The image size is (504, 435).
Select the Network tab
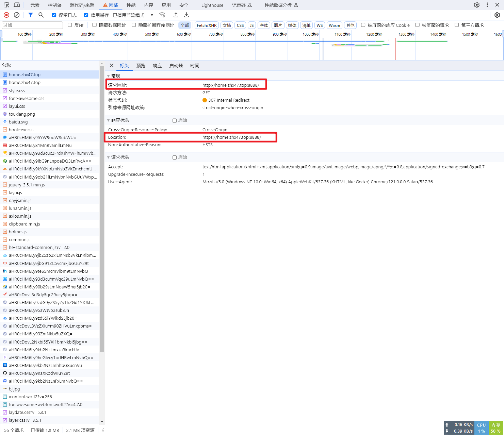(111, 5)
